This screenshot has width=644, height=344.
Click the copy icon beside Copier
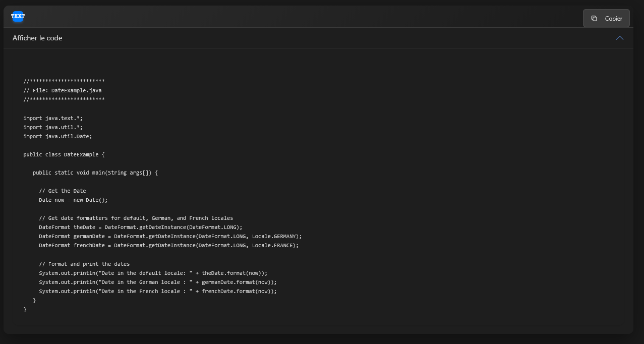pyautogui.click(x=594, y=19)
